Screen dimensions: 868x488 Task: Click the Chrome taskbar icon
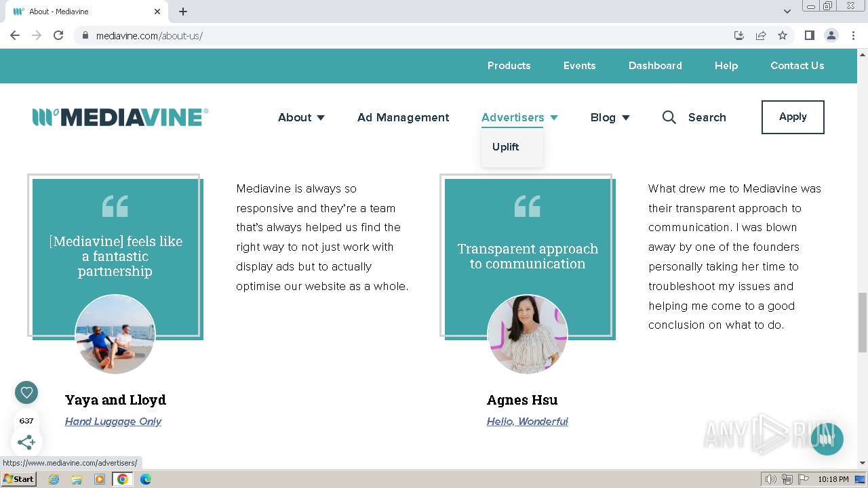coord(123,479)
